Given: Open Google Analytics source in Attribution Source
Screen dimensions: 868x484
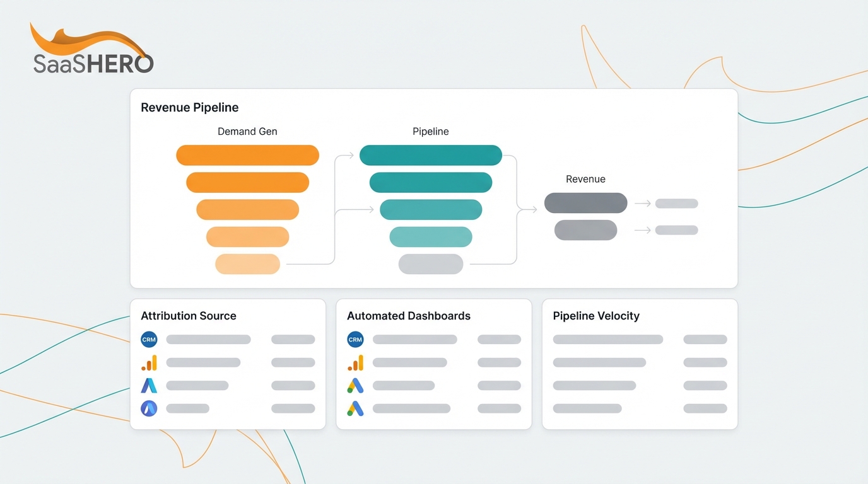Looking at the screenshot, I should point(149,362).
